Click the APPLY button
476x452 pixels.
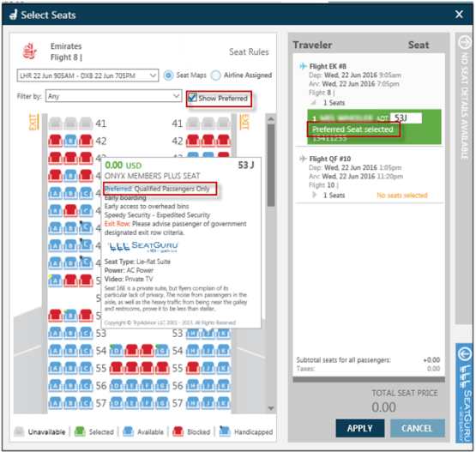[359, 428]
